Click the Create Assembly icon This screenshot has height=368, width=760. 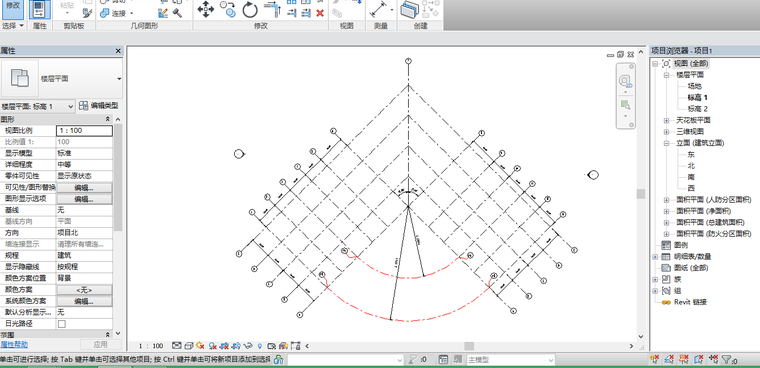pyautogui.click(x=409, y=9)
